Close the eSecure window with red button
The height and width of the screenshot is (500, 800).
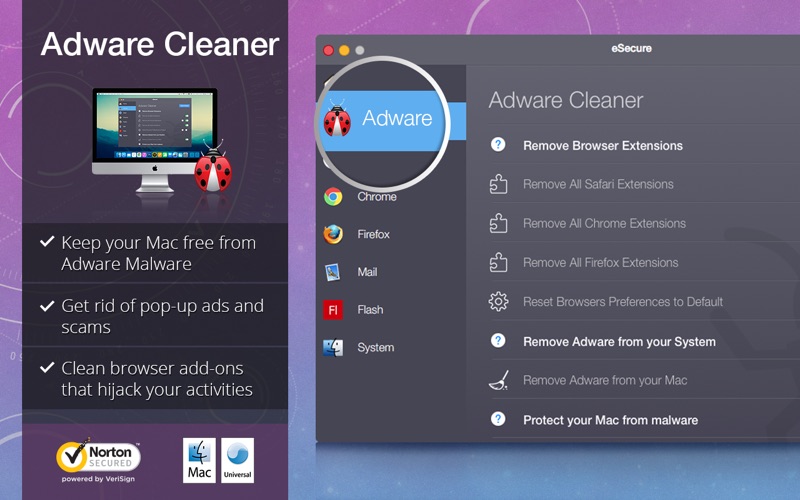coord(329,50)
